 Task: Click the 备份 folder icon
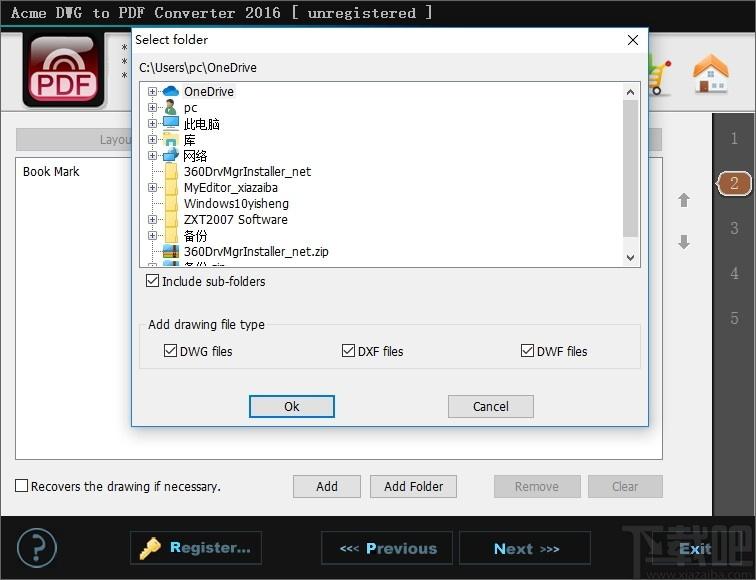[x=171, y=235]
